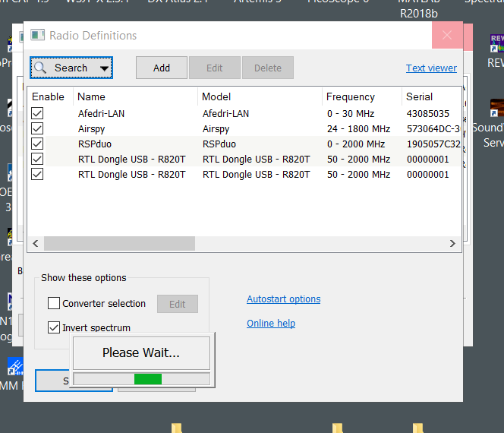The image size is (504, 433).
Task: Click the horizontal scrollbar thumb in radio list
Action: click(119, 244)
